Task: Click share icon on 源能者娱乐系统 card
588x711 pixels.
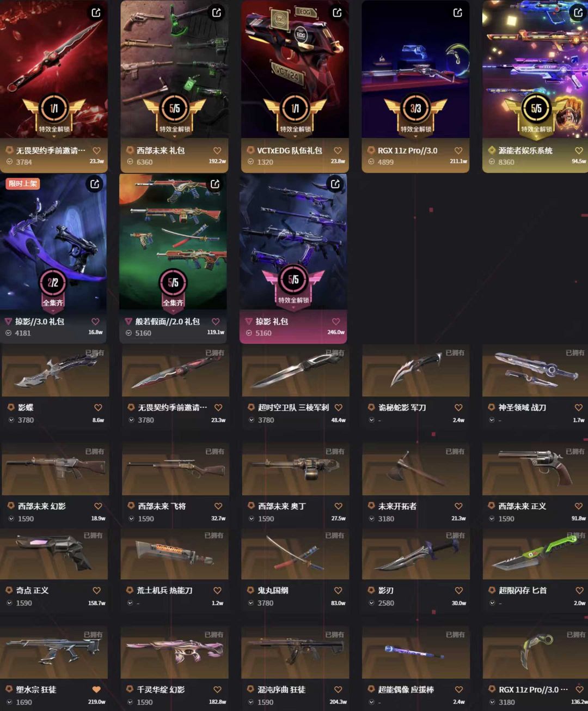Action: [578, 12]
